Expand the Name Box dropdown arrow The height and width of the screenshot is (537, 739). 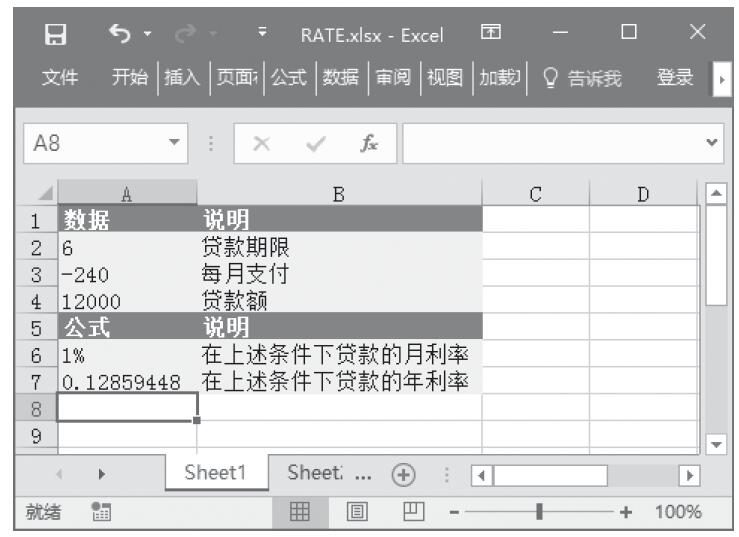(176, 144)
